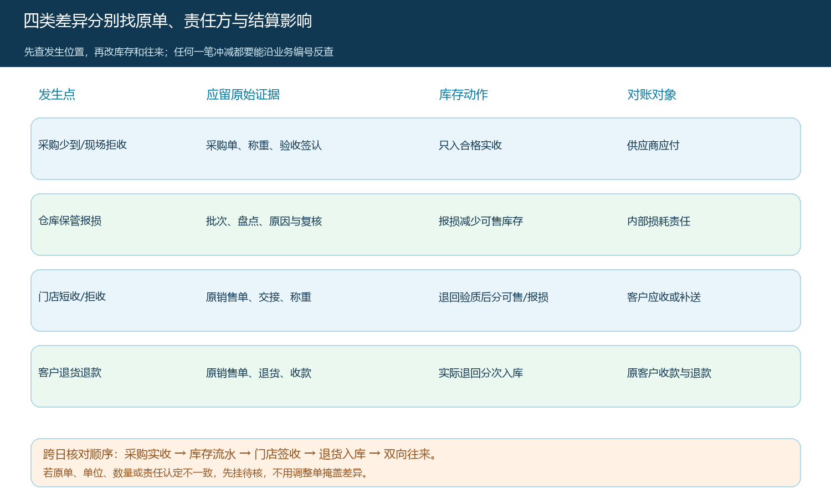Click the 只入合格实收 cell

tap(470, 146)
